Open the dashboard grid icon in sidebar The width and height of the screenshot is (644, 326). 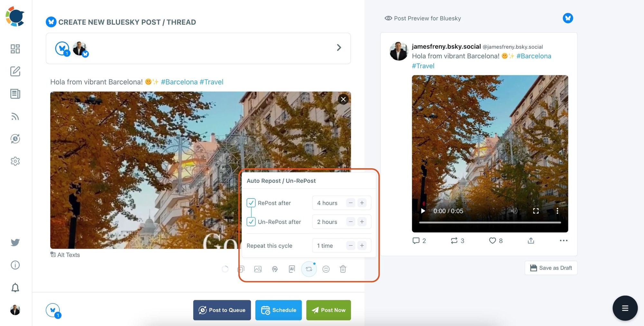point(15,49)
